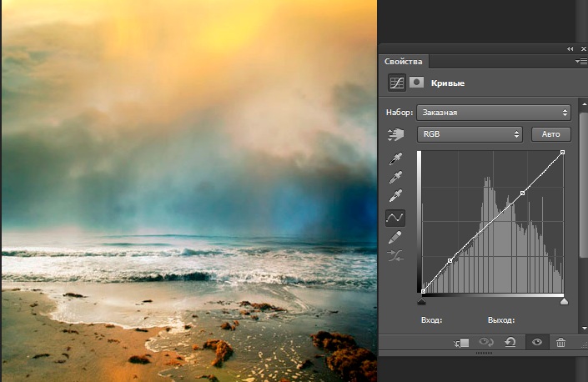Select the black point eyedropper
Image resolution: width=588 pixels, height=382 pixels.
(x=395, y=158)
